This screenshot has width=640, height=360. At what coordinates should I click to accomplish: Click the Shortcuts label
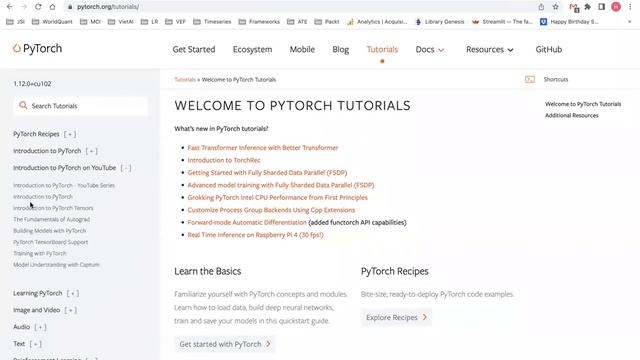[x=556, y=80]
